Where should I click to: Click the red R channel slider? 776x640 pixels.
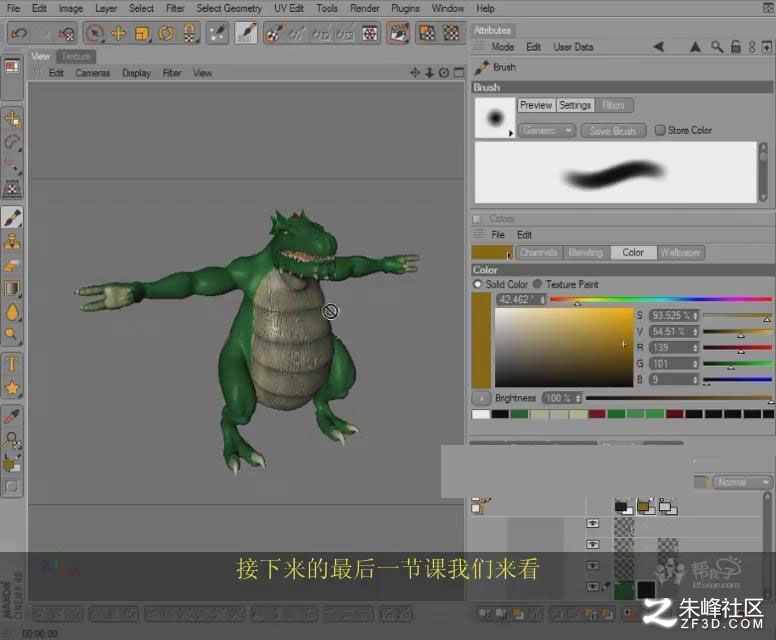737,347
